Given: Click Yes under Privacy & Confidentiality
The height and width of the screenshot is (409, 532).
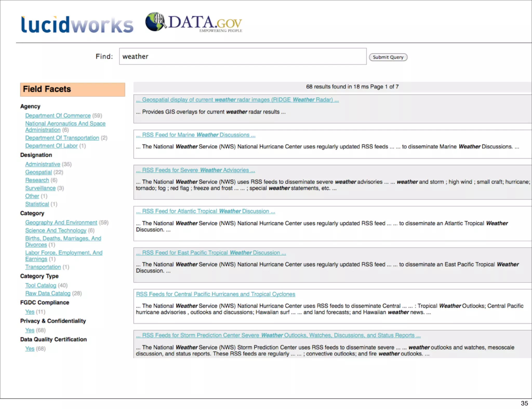Looking at the screenshot, I should point(30,330).
